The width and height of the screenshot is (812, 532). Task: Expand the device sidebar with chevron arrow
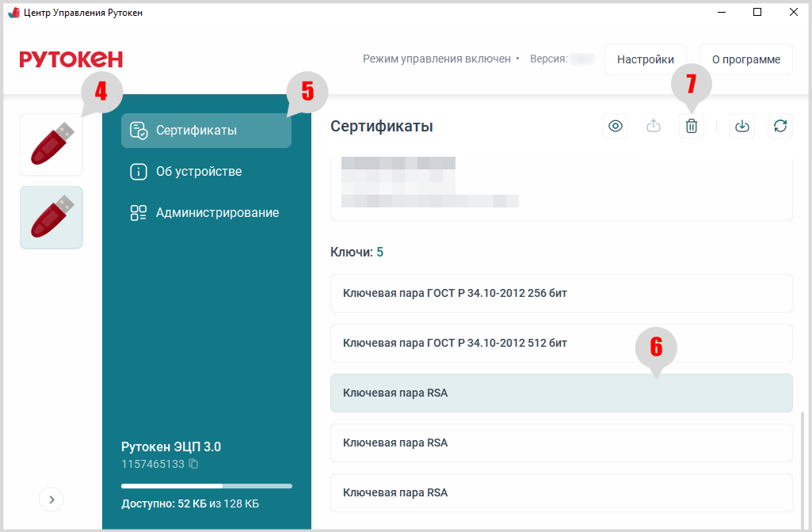tap(51, 499)
